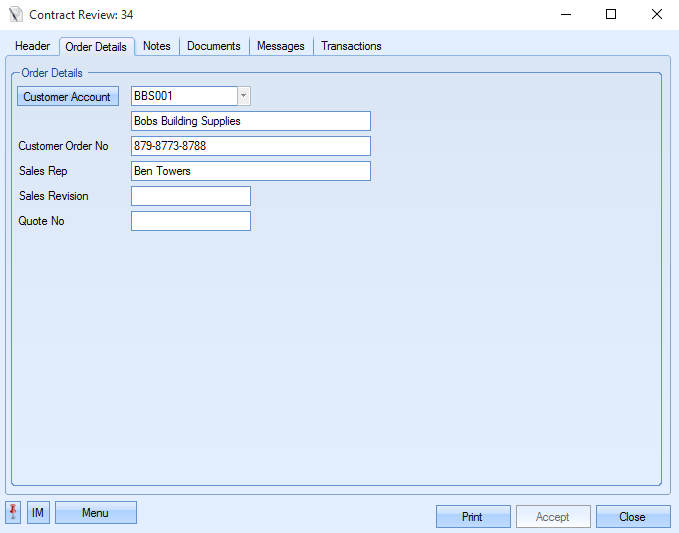View the Transactions tab
The image size is (679, 533).
point(351,46)
